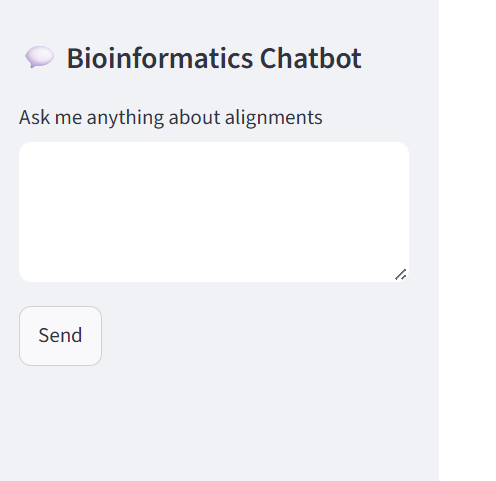Click the word Bioinformatics in the header
496x481 pixels.
(x=160, y=58)
